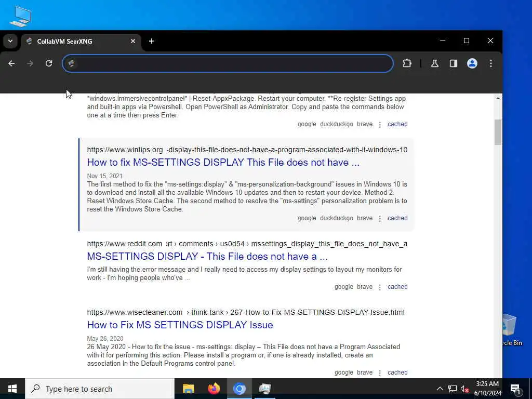Image resolution: width=532 pixels, height=399 pixels.
Task: Click the forward navigation arrow
Action: (30, 63)
